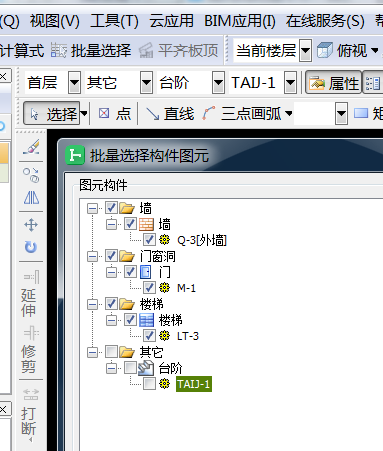Uncheck the 墙 sub-category checkbox
Screen dimensions: 383x451
(x=130, y=224)
